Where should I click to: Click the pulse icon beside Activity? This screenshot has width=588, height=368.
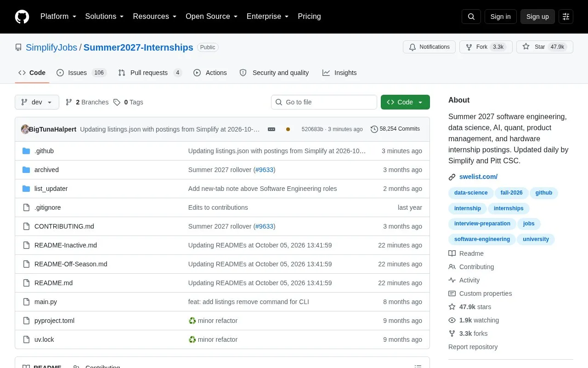(452, 280)
